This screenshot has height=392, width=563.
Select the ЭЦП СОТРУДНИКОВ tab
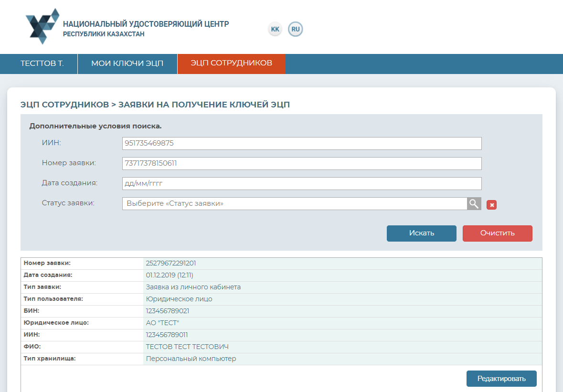pyautogui.click(x=231, y=64)
